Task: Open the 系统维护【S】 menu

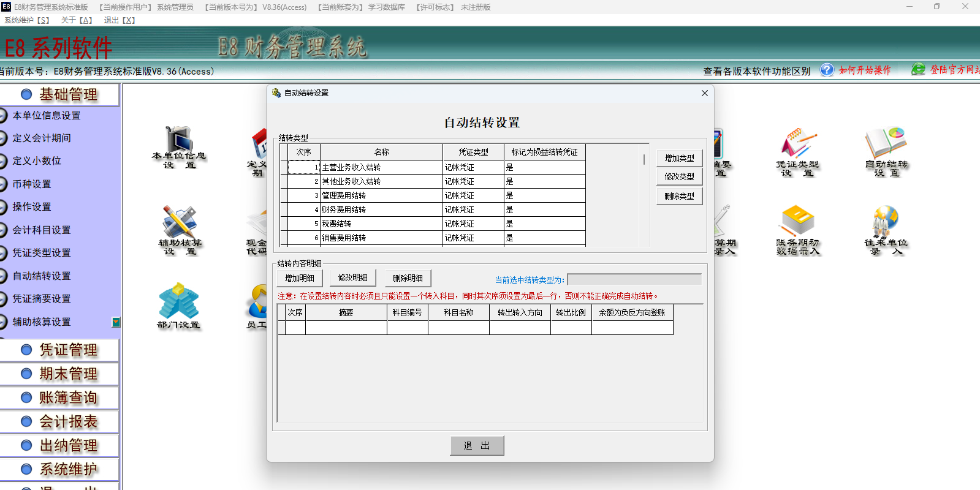Action: 27,20
